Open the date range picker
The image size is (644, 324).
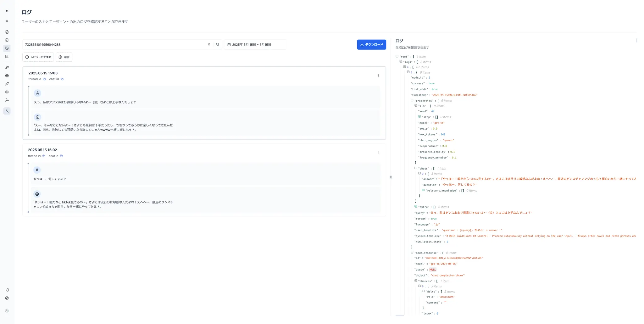tap(255, 45)
